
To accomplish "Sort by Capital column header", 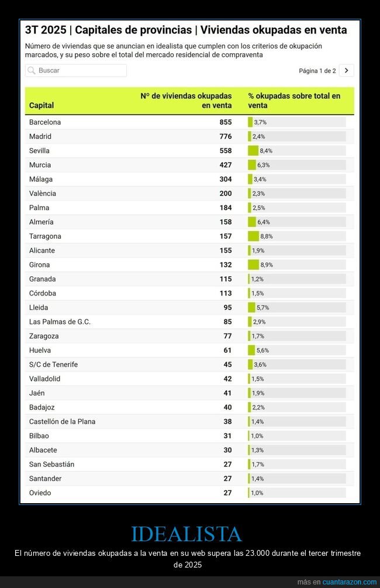I will (x=42, y=105).
